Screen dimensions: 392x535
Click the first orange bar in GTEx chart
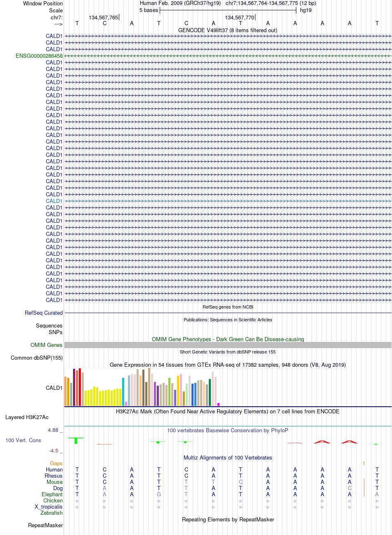click(66, 391)
